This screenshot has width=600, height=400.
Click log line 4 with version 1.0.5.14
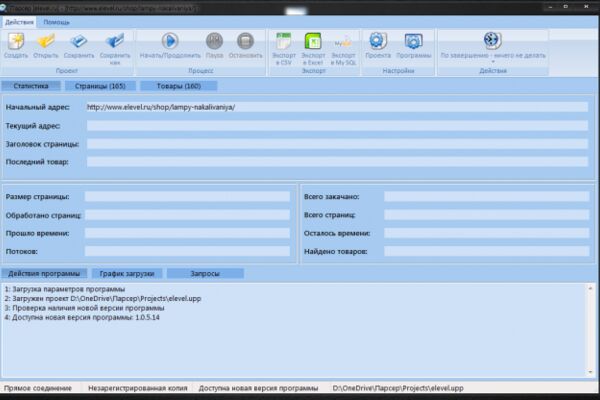pos(82,317)
